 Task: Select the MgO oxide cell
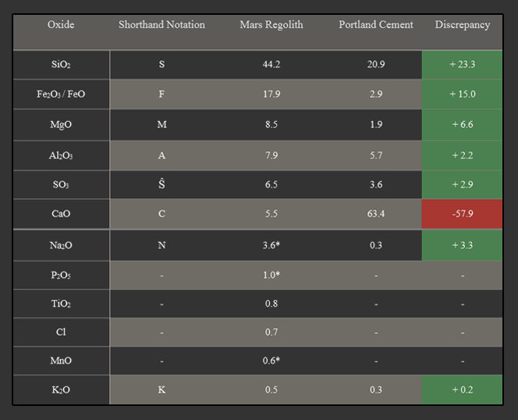[61, 125]
